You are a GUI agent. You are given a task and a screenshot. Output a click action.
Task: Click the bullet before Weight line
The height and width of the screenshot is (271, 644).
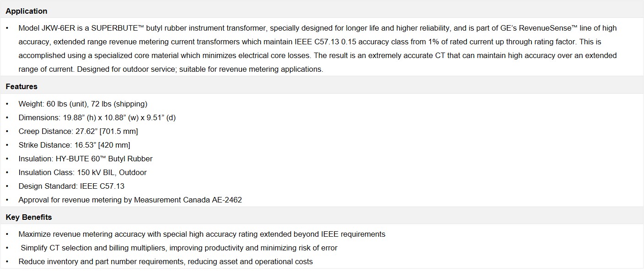coord(7,104)
